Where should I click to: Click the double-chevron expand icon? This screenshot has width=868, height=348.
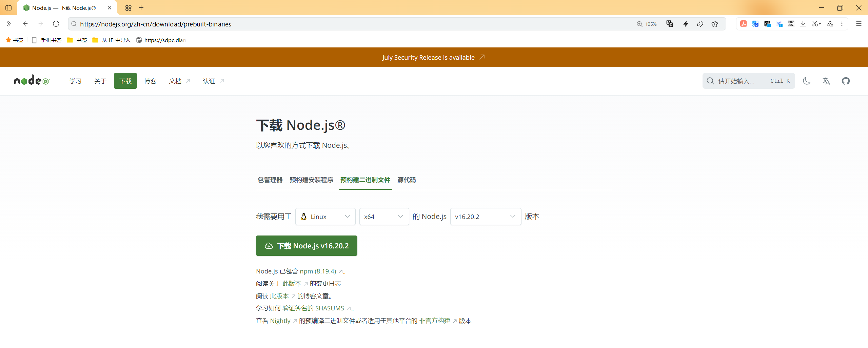(x=8, y=24)
